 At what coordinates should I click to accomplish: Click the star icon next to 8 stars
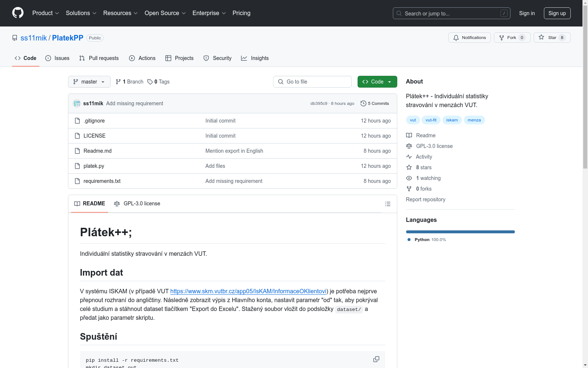point(409,167)
